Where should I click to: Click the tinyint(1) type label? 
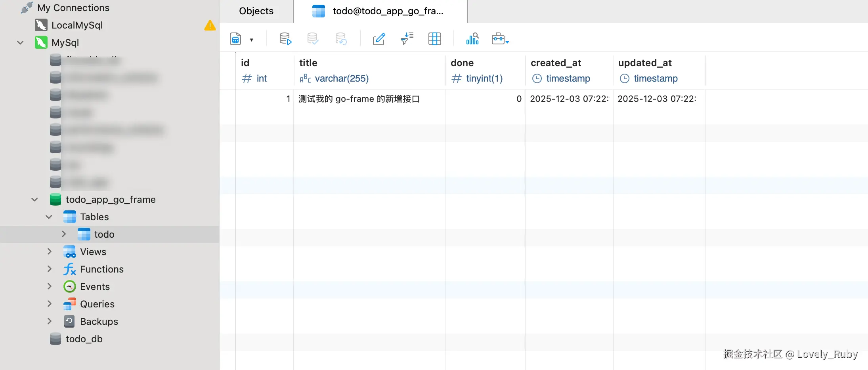coord(484,78)
